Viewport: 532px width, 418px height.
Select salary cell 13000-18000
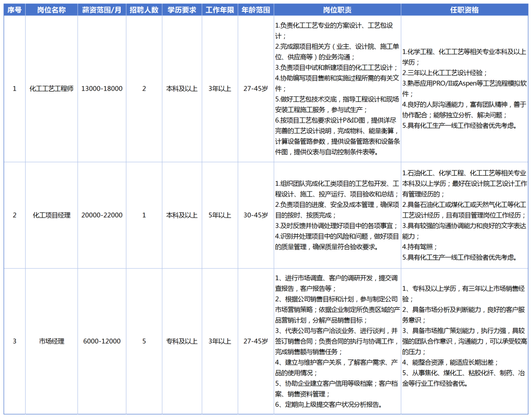tap(102, 89)
